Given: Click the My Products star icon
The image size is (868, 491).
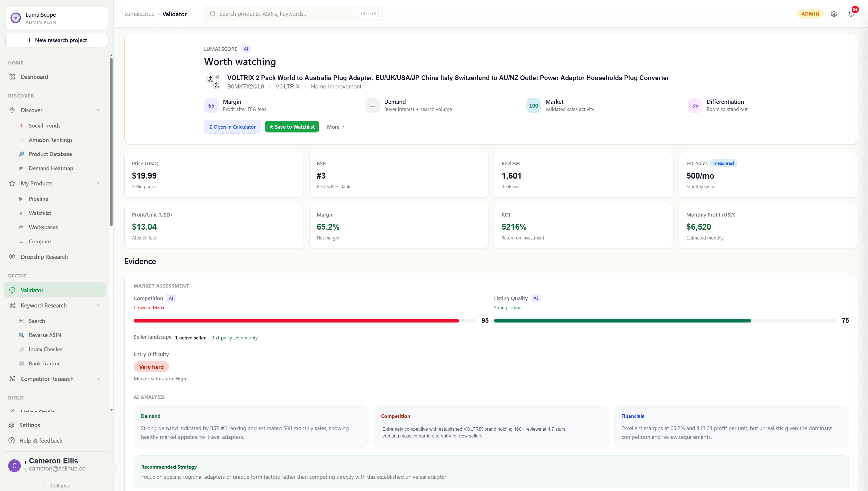Looking at the screenshot, I should coord(12,184).
